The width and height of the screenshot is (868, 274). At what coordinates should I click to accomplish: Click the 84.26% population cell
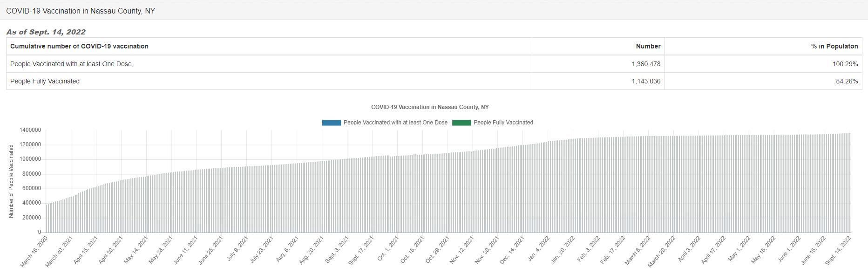(x=847, y=81)
